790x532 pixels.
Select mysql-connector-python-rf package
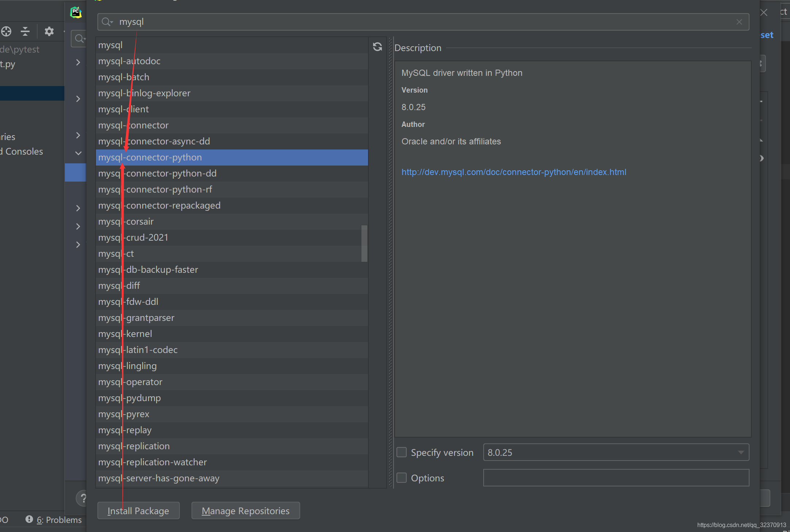click(x=232, y=190)
